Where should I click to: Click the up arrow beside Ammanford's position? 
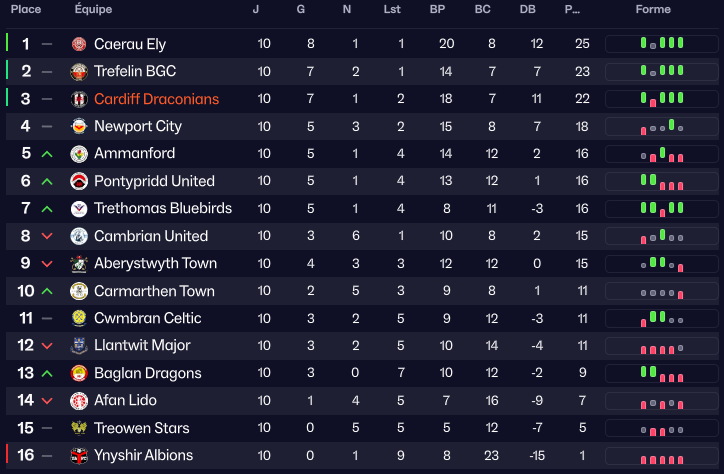pyautogui.click(x=47, y=154)
